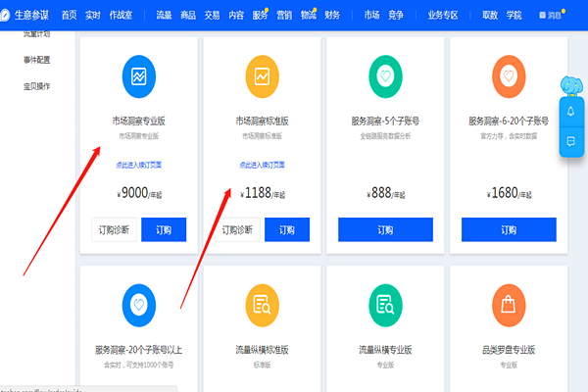Click the ¥1680/年起 price
This screenshot has width=588, height=392.
pyautogui.click(x=510, y=193)
